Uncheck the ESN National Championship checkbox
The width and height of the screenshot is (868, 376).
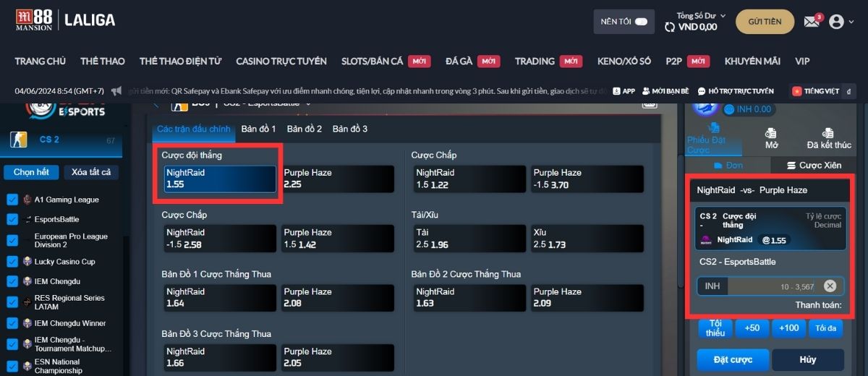point(12,366)
